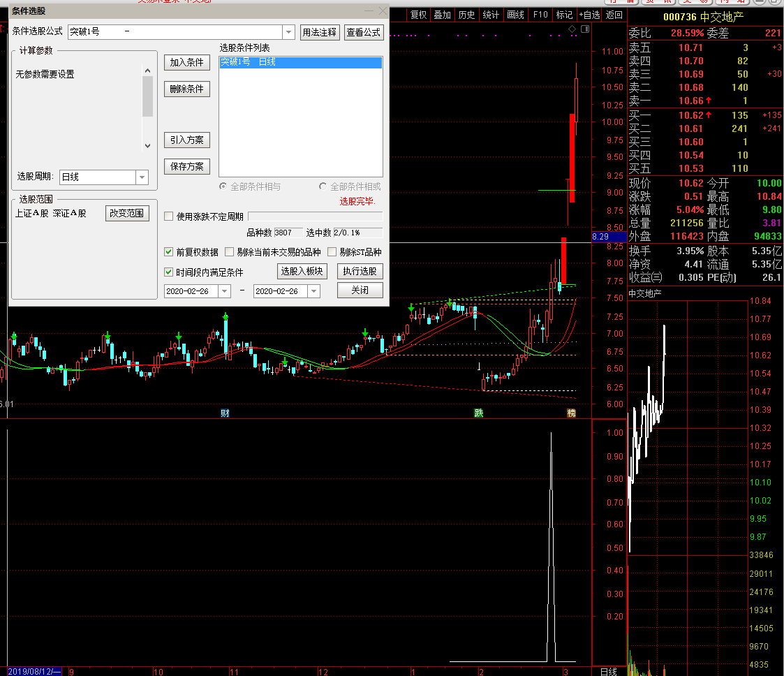The width and height of the screenshot is (784, 676).
Task: Click the blue 8.29 price marker on axis
Action: coord(609,237)
